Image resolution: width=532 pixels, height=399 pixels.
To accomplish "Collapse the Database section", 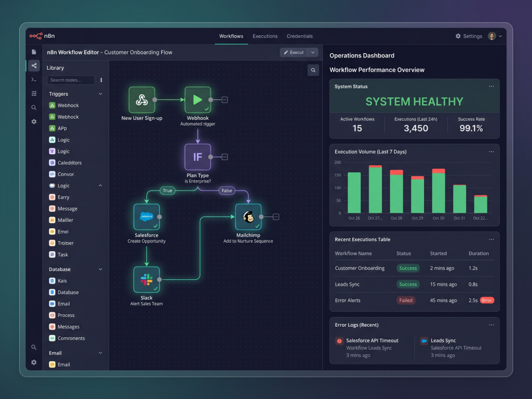I will coord(101,269).
